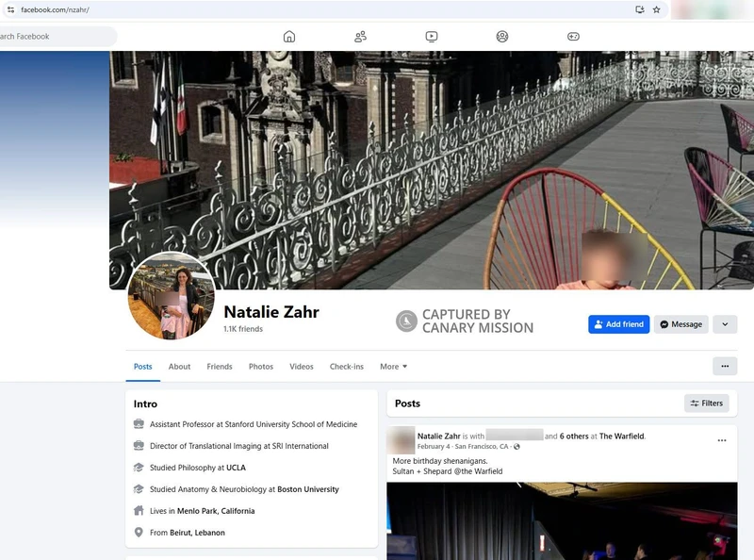Screen dimensions: 754x560
Task: Open the Gaming controller icon
Action: [573, 37]
